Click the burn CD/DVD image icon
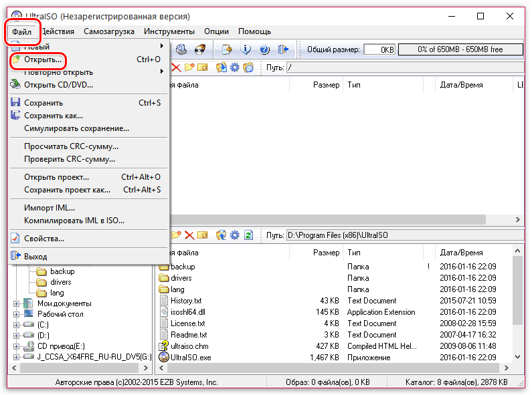532x395 pixels. coord(200,49)
